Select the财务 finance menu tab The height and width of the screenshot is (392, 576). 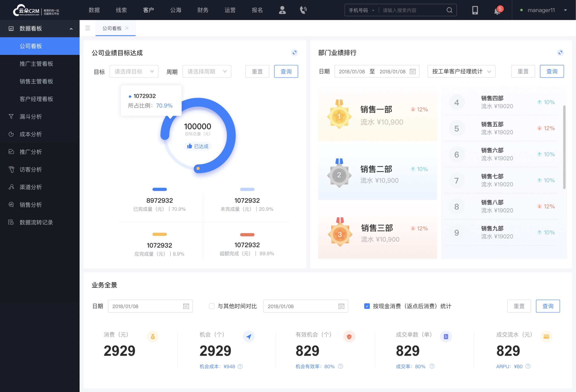coord(202,10)
